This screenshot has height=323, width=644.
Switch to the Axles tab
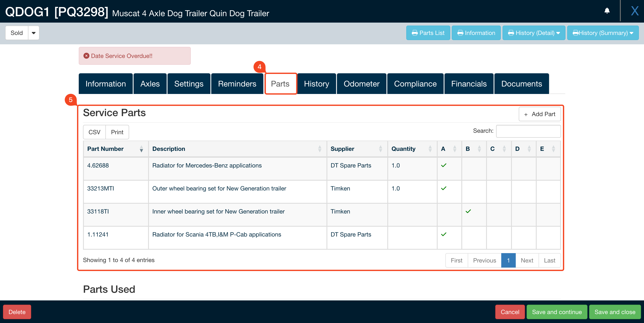(150, 84)
